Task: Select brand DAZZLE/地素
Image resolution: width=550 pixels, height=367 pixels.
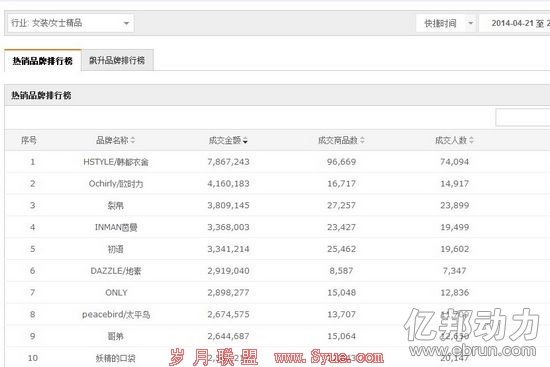Action: [x=116, y=271]
